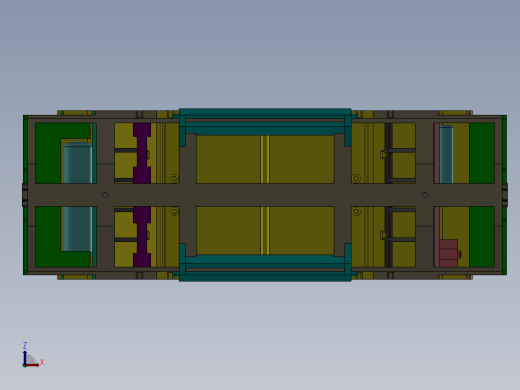Select the lower center yellow plate's middle rib
The image size is (520, 390).
tap(265, 231)
